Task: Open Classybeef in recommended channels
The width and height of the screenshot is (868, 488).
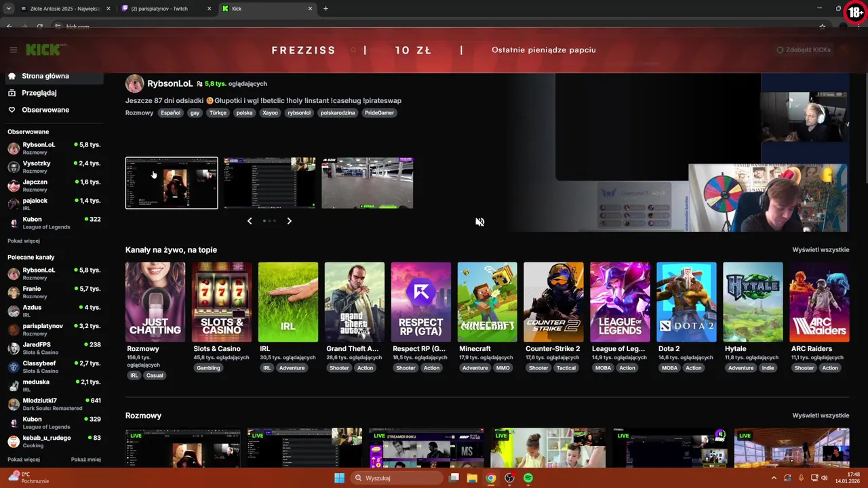Action: [x=53, y=367]
